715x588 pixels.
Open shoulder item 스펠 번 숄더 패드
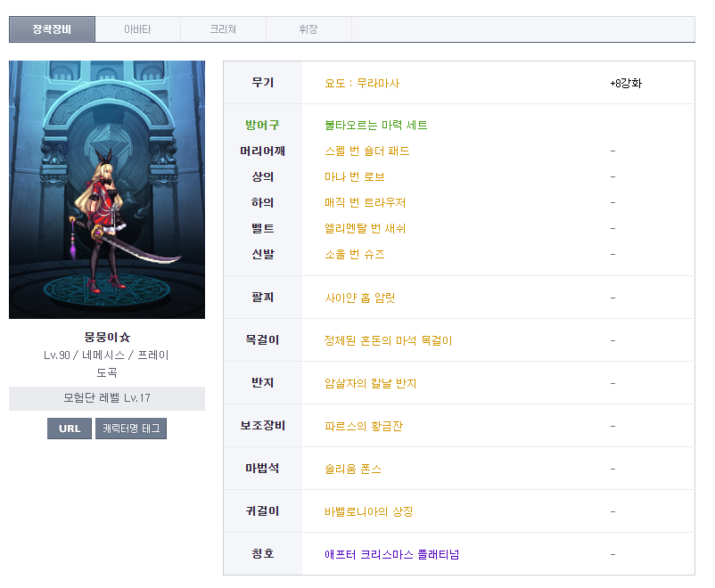tap(367, 151)
